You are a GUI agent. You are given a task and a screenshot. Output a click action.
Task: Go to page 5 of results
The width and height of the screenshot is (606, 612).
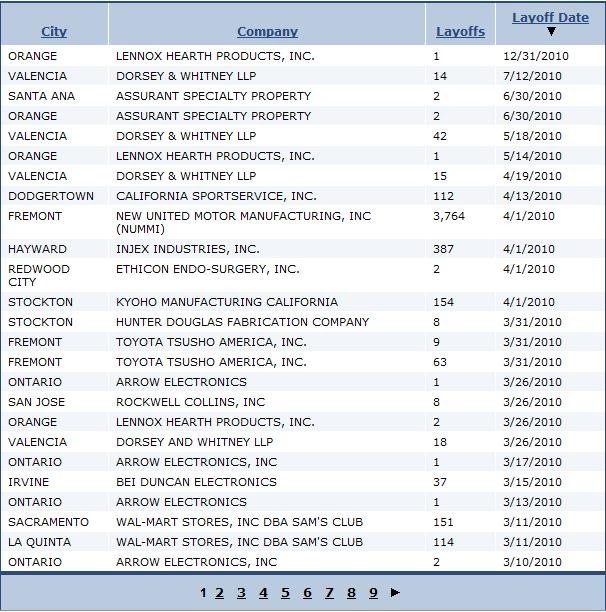tap(286, 592)
